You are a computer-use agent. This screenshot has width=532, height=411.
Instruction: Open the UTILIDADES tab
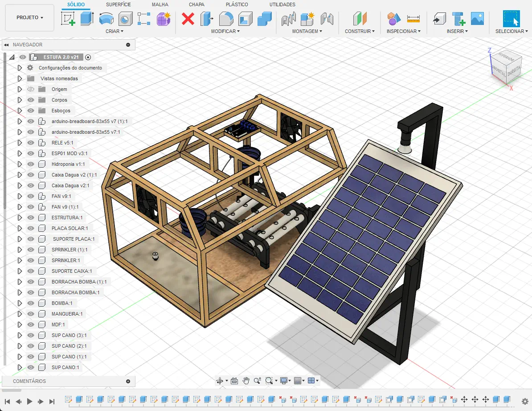[x=282, y=4]
